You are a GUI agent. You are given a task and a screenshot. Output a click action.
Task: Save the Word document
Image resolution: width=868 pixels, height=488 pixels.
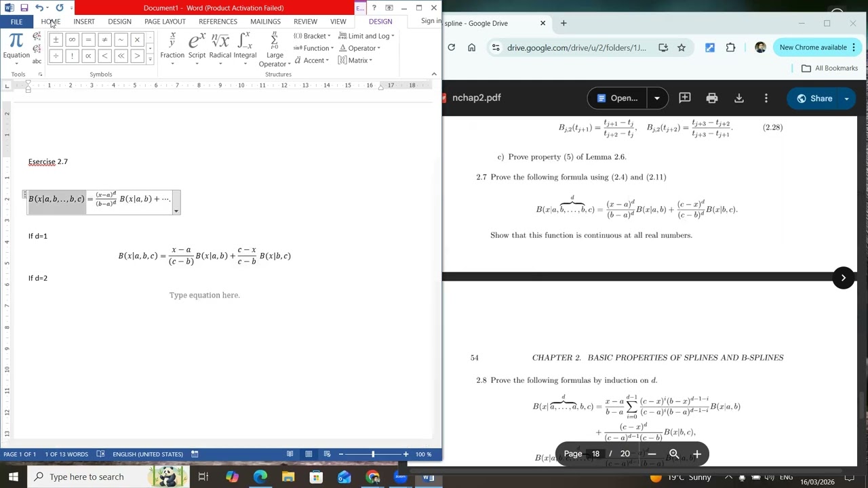(24, 8)
